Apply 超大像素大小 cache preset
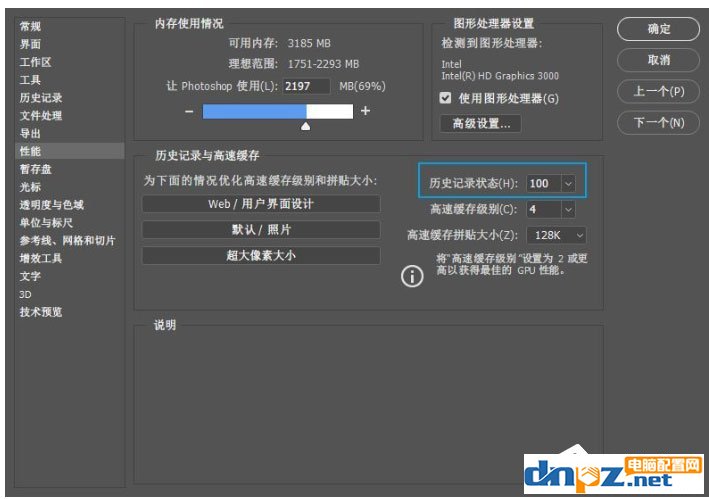The image size is (709, 499). (x=261, y=255)
